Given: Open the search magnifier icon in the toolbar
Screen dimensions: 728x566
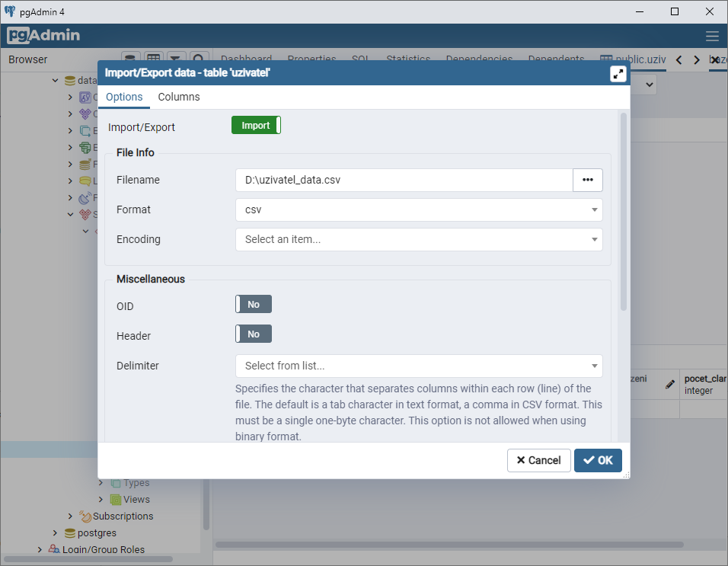Looking at the screenshot, I should [x=199, y=59].
